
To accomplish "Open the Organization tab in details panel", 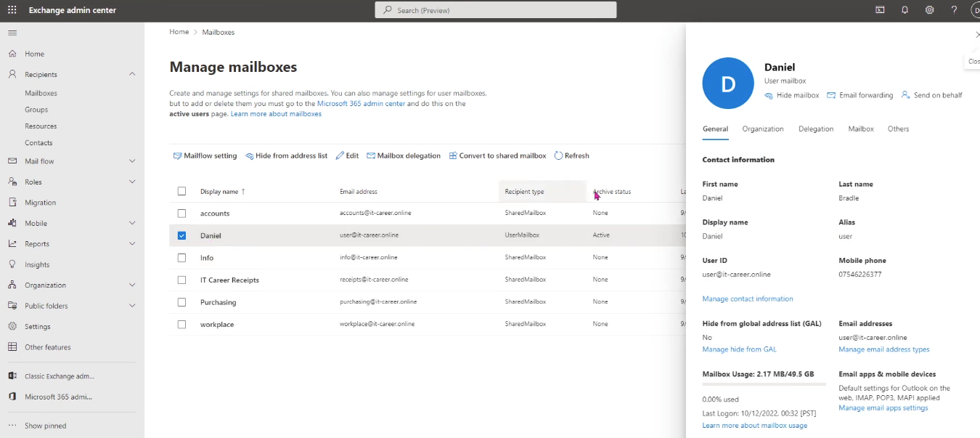I will pyautogui.click(x=762, y=129).
